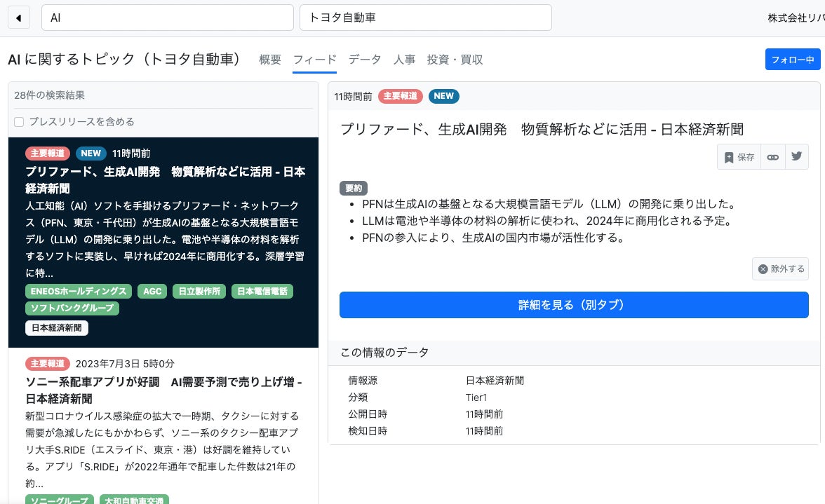Image resolution: width=825 pixels, height=504 pixels.
Task: Click the 日本経済新聞 value in 情報源 row
Action: pos(495,381)
